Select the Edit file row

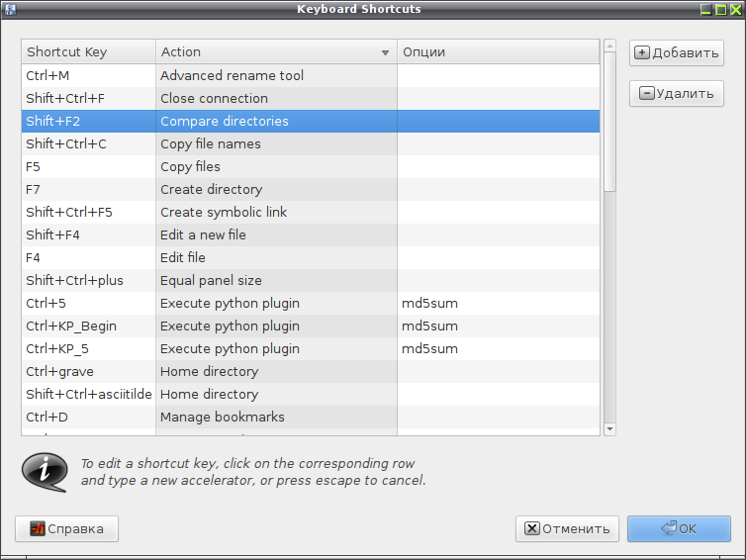(311, 258)
